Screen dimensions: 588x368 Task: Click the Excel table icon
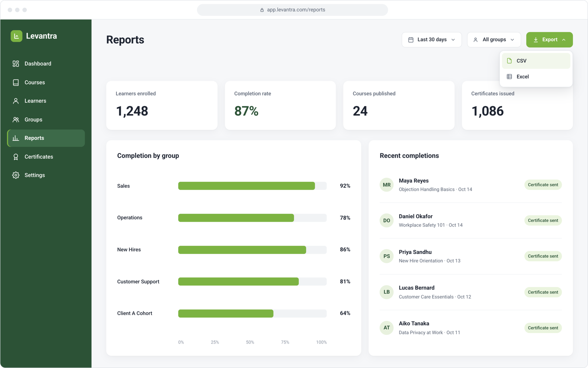509,77
